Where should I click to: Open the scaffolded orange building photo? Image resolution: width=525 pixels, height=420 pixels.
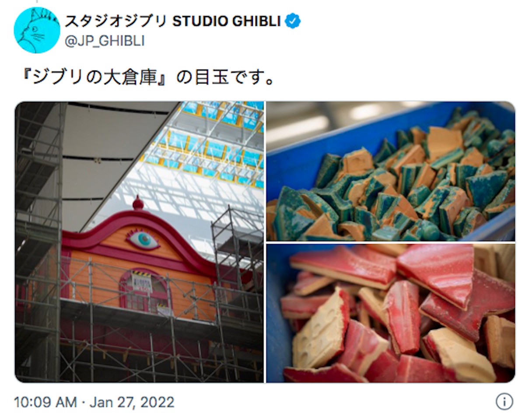[x=140, y=242]
